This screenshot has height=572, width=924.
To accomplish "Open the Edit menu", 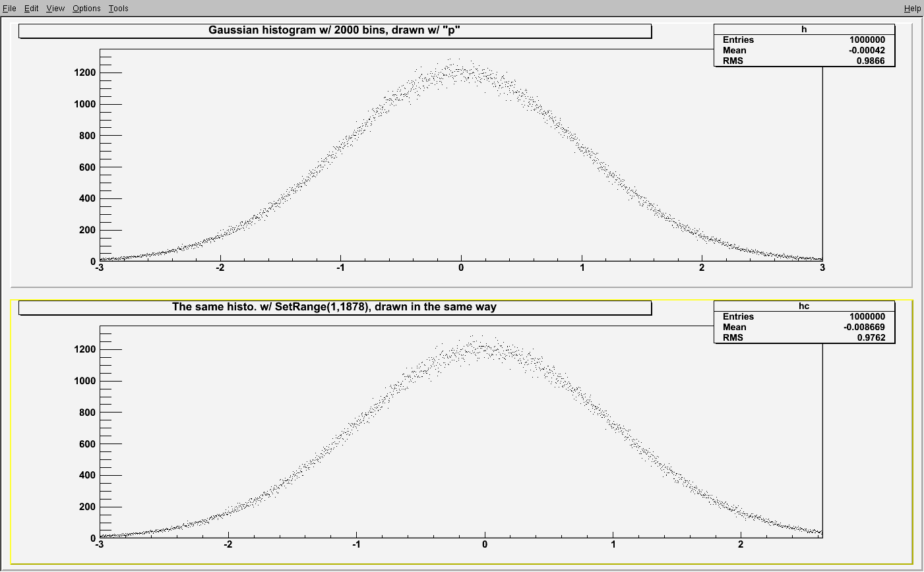I will 31,9.
